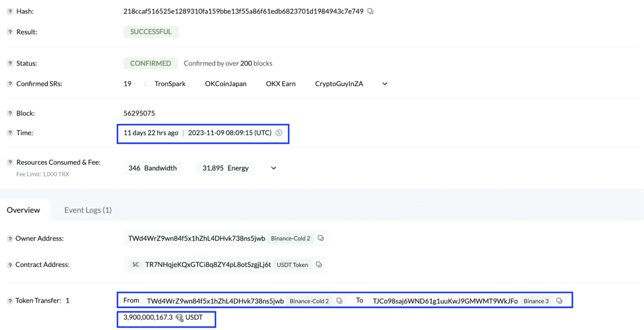Click the Fee Limit: 1,000 TRX text
Viewport: 644px width, 330px height.
pyautogui.click(x=43, y=174)
